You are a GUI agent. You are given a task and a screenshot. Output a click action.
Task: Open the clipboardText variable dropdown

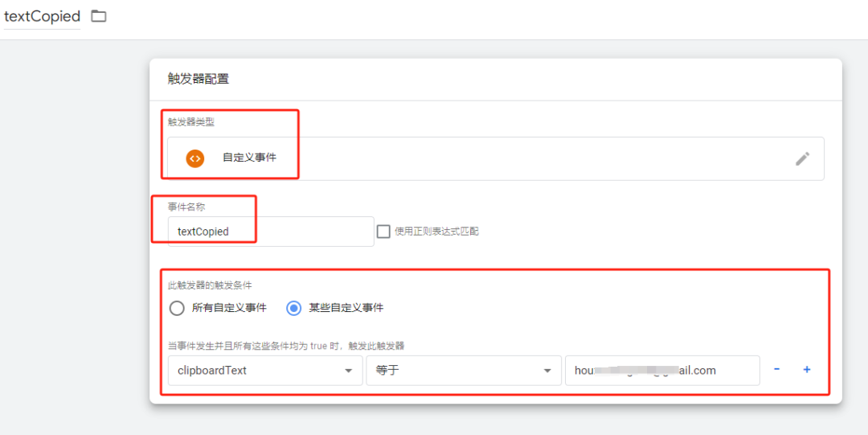(265, 370)
